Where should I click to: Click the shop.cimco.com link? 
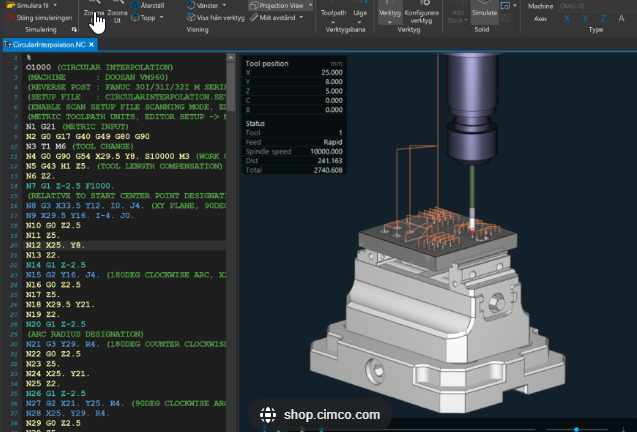pos(332,415)
